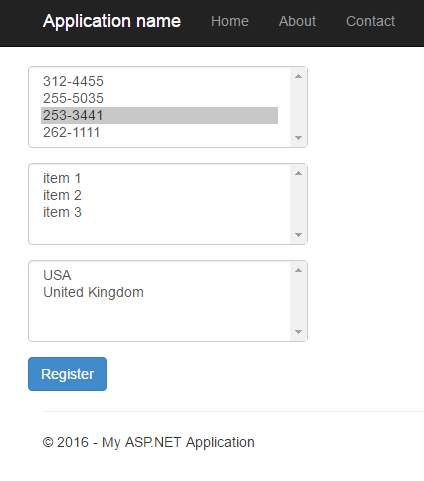Open the About navigation link
This screenshot has height=481, width=424.
[x=297, y=21]
